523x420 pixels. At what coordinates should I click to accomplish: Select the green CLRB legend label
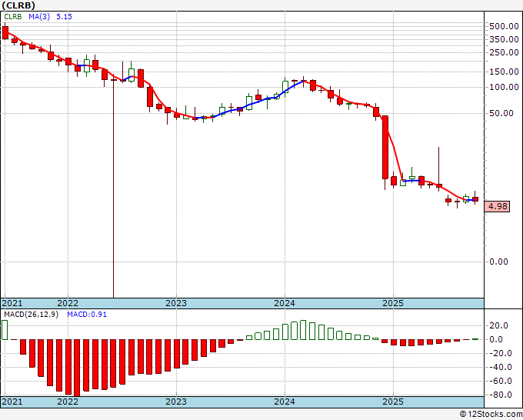pos(13,17)
